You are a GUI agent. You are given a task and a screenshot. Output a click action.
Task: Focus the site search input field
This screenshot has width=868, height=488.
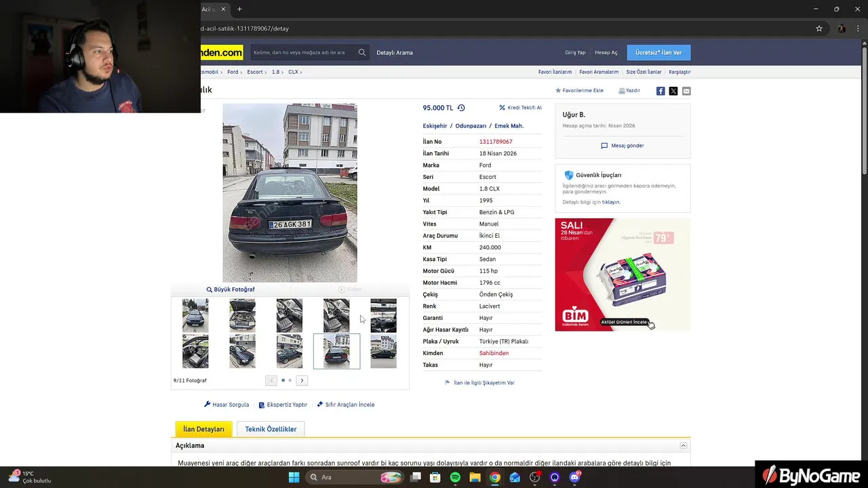(302, 52)
